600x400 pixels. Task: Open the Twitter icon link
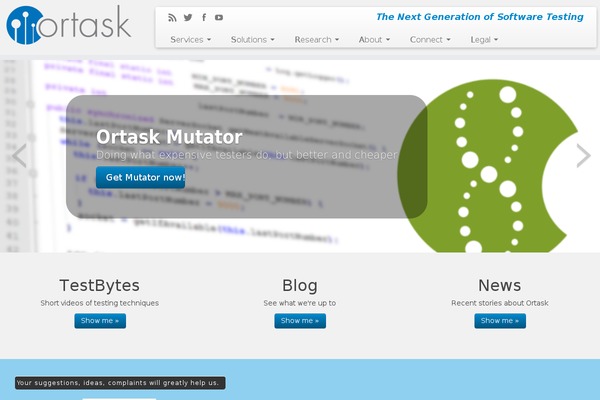[x=188, y=18]
